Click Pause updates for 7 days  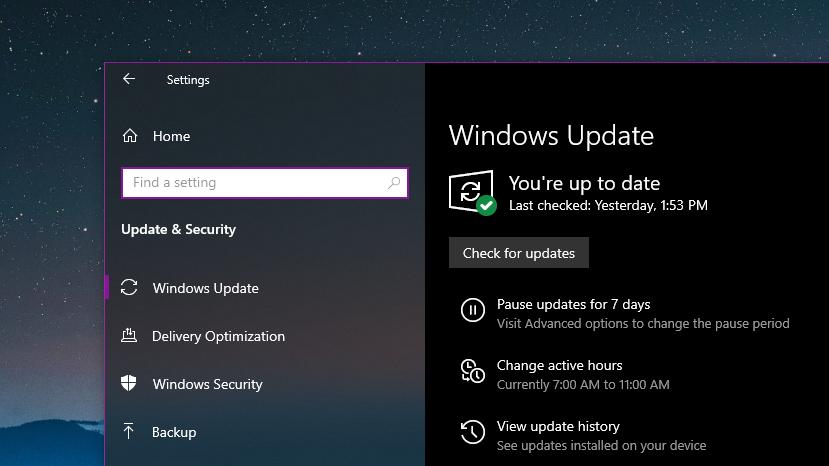point(574,304)
